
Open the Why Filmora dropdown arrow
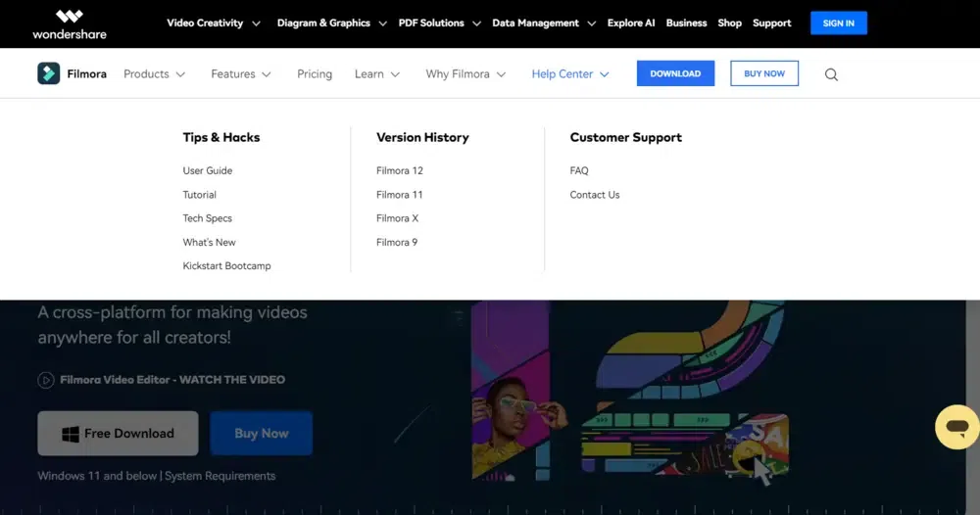[x=501, y=74]
